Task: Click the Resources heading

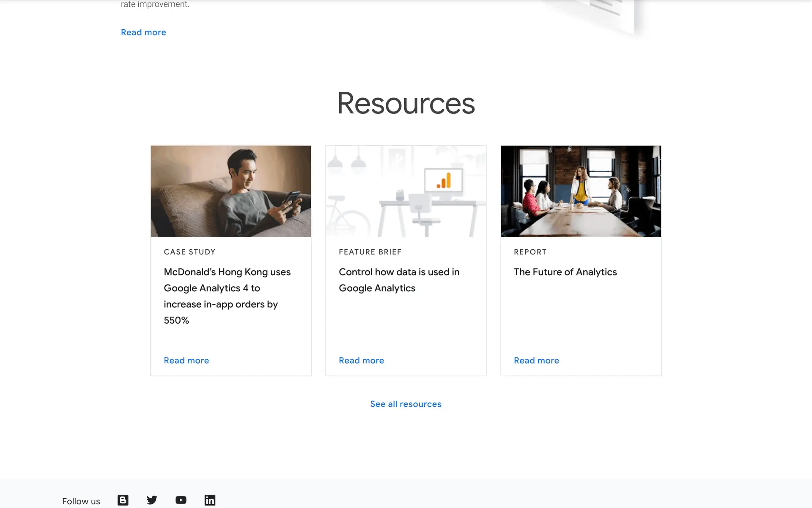Action: pyautogui.click(x=406, y=103)
